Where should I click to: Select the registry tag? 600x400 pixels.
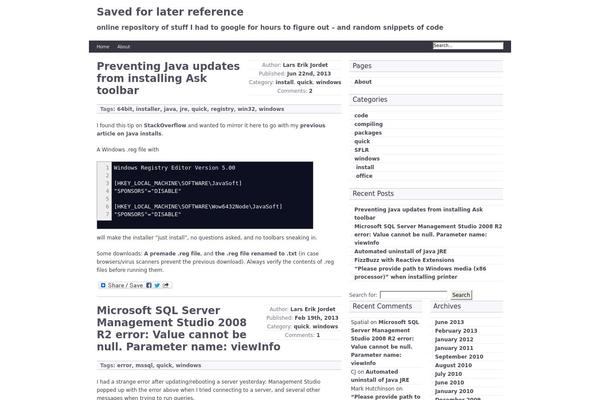click(x=222, y=109)
